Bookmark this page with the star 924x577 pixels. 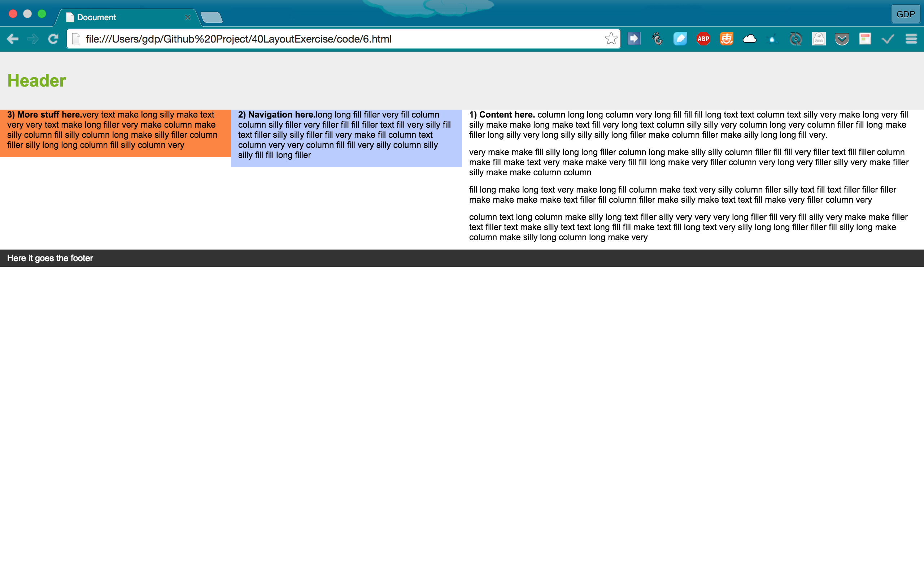pyautogui.click(x=611, y=39)
